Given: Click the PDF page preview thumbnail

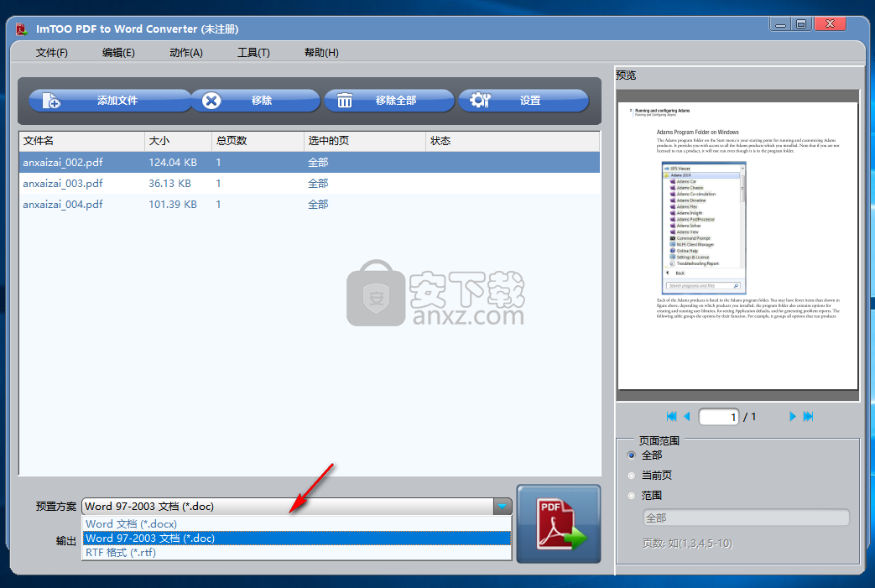Looking at the screenshot, I should click(737, 246).
